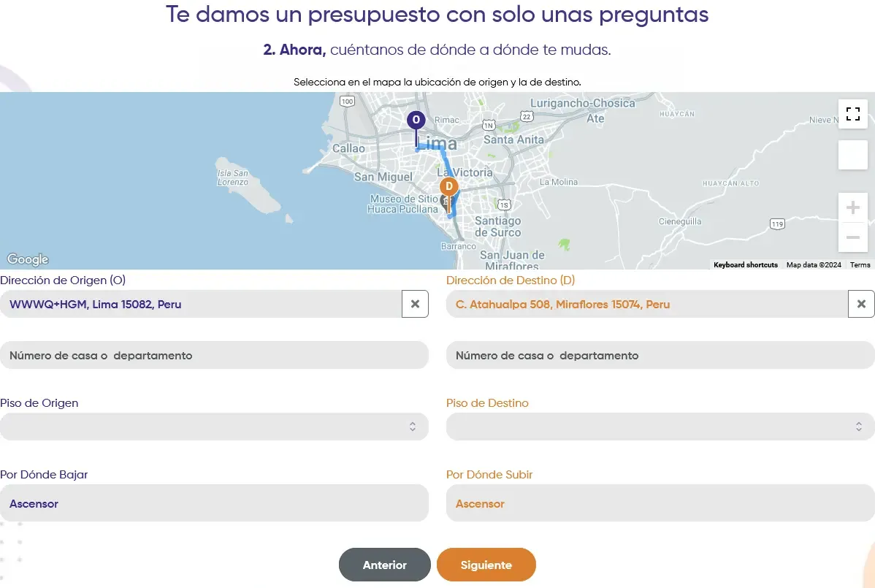Viewport: 875px width, 588px height.
Task: Open the Por Dónde Bajar selector
Action: 214,503
